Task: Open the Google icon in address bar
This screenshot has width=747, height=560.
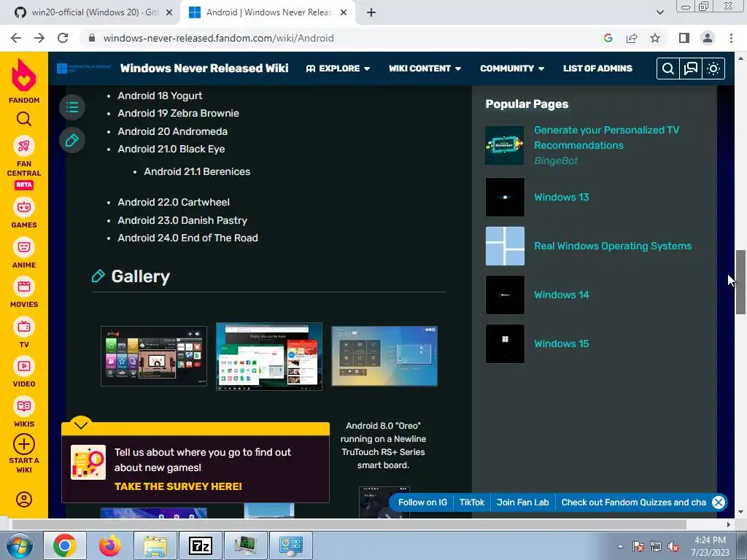Action: (x=608, y=38)
